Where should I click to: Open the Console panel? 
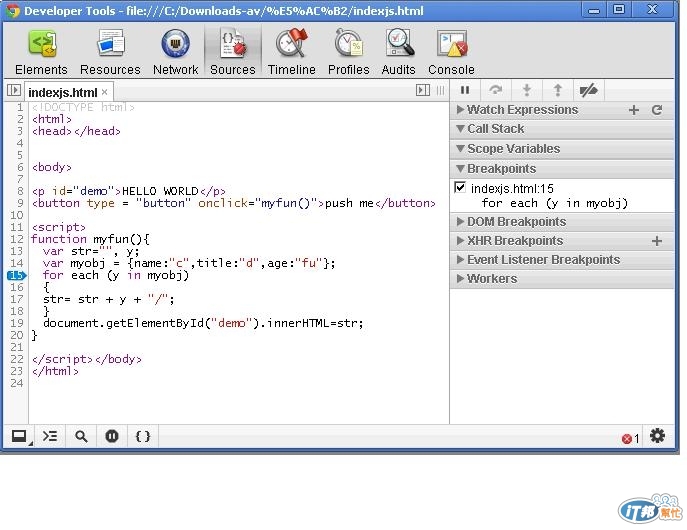(451, 52)
